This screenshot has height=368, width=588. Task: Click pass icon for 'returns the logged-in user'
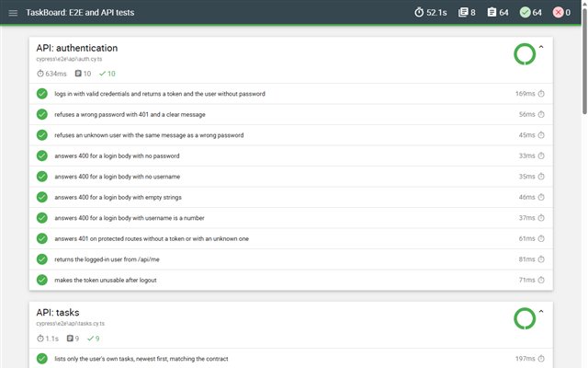pyautogui.click(x=42, y=259)
